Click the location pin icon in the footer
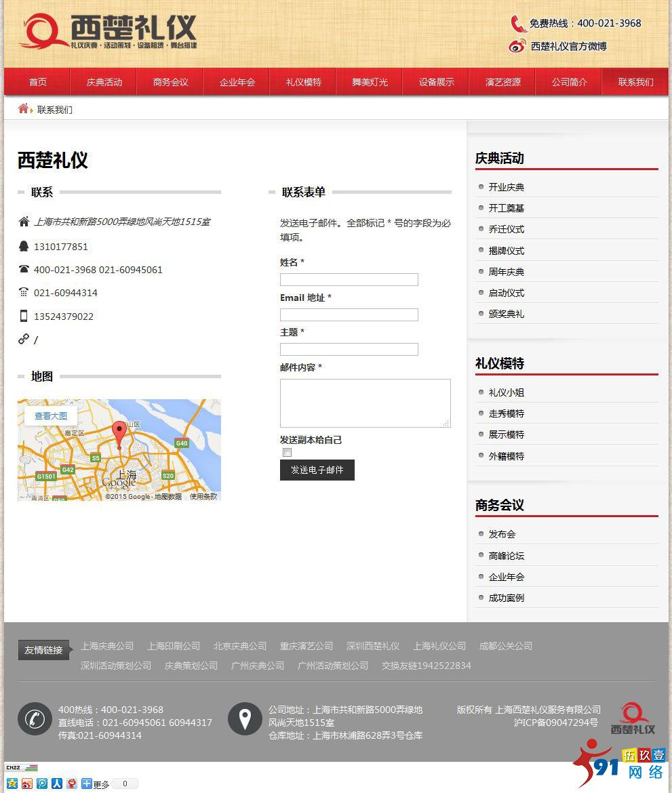 pos(245,719)
